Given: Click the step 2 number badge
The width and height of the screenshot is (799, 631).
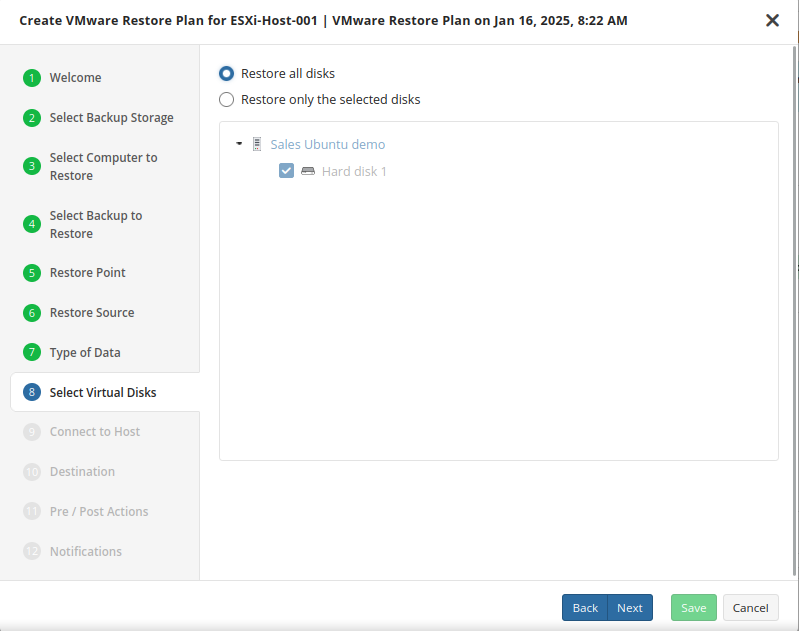Looking at the screenshot, I should [x=32, y=118].
